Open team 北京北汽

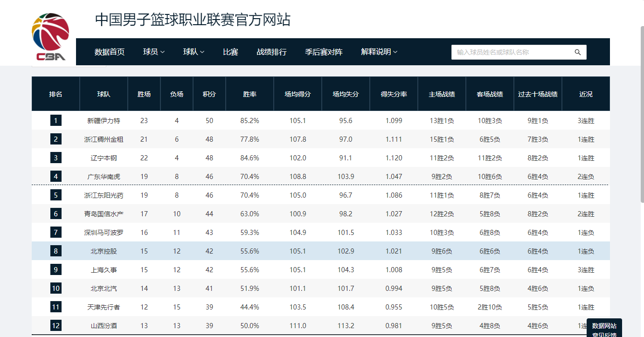tap(104, 289)
